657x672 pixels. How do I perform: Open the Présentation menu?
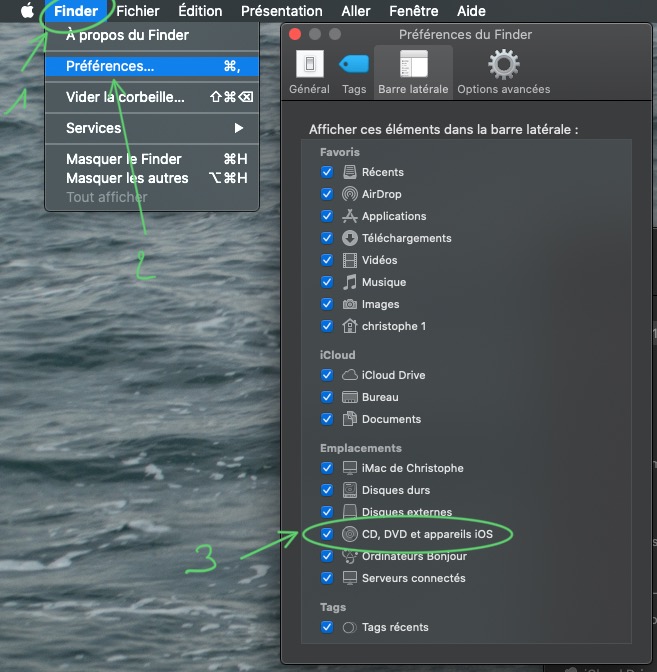[282, 11]
